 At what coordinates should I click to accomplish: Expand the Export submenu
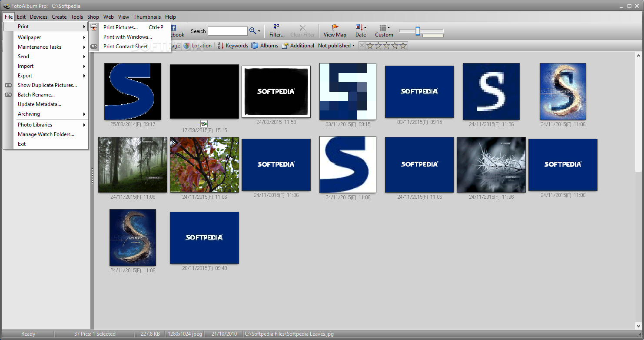[46, 76]
